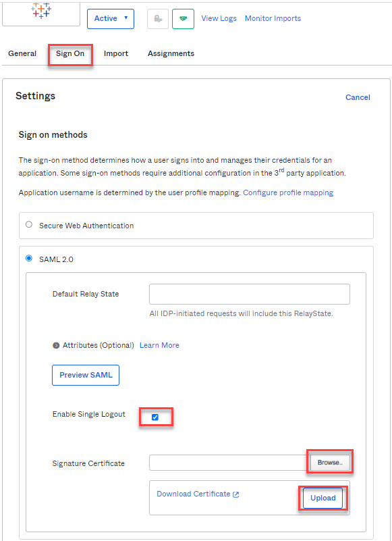This screenshot has height=541, width=392.
Task: Click the dropdown arrow next to Active
Action: (126, 18)
